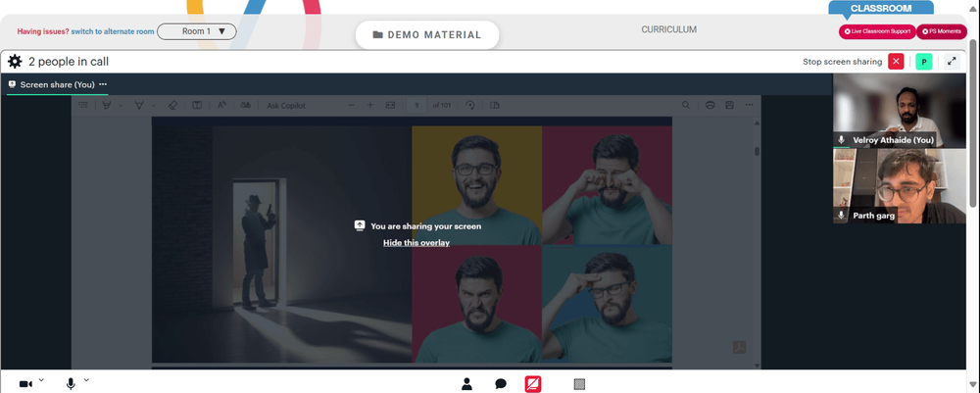This screenshot has height=393, width=980.
Task: Open microphone device options chevron
Action: 86,380
